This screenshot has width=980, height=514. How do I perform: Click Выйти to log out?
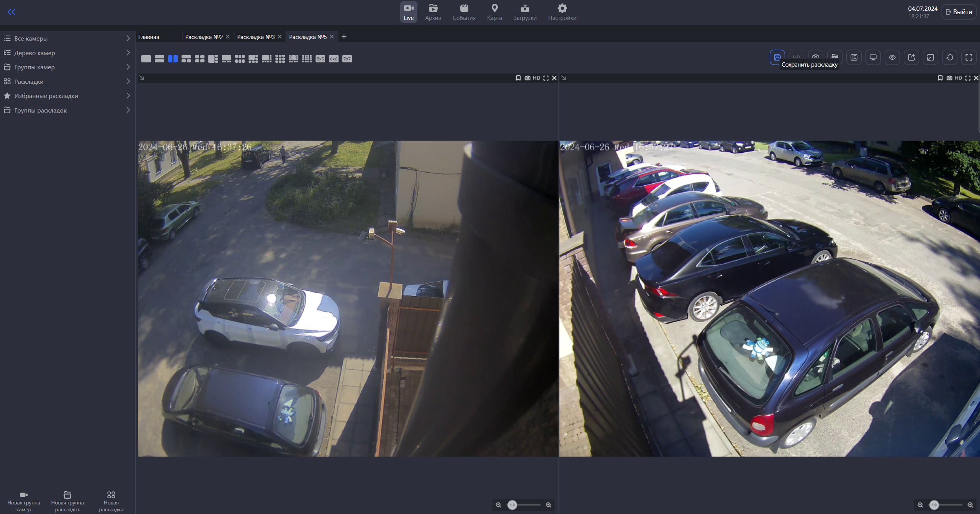click(959, 11)
